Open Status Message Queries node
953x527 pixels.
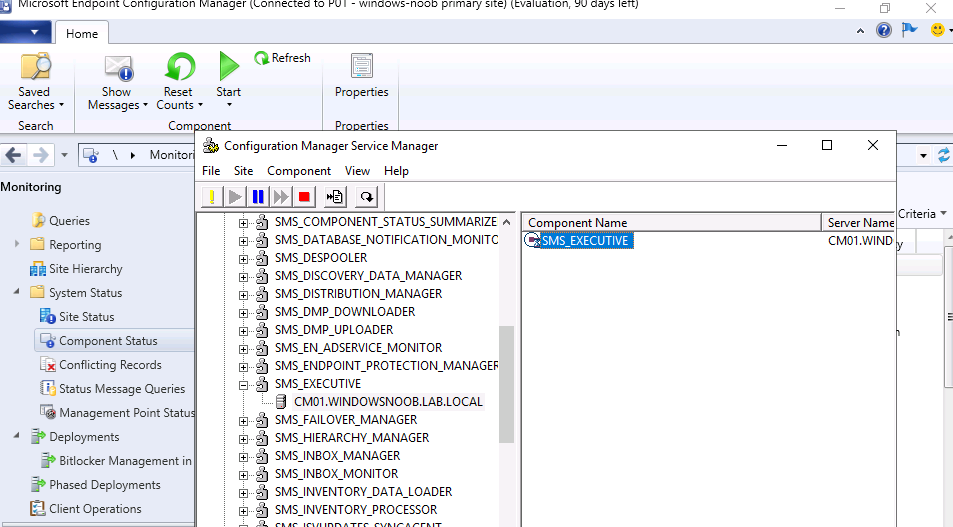(x=122, y=389)
